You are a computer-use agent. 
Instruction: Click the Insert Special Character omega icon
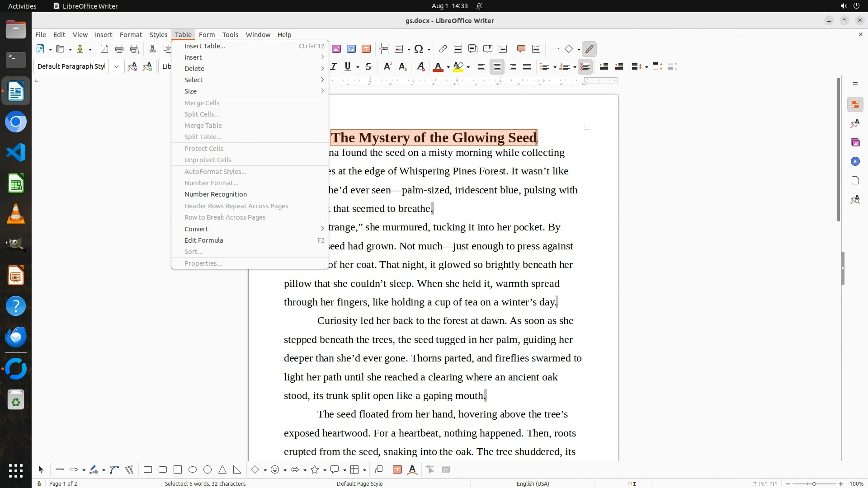[418, 49]
